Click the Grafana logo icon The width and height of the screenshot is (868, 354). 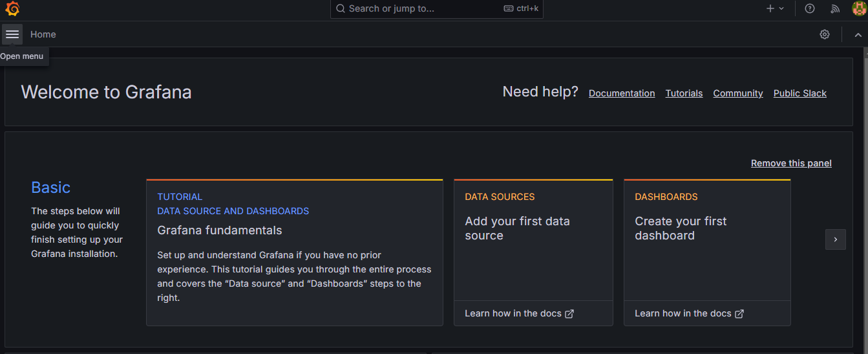[x=12, y=9]
